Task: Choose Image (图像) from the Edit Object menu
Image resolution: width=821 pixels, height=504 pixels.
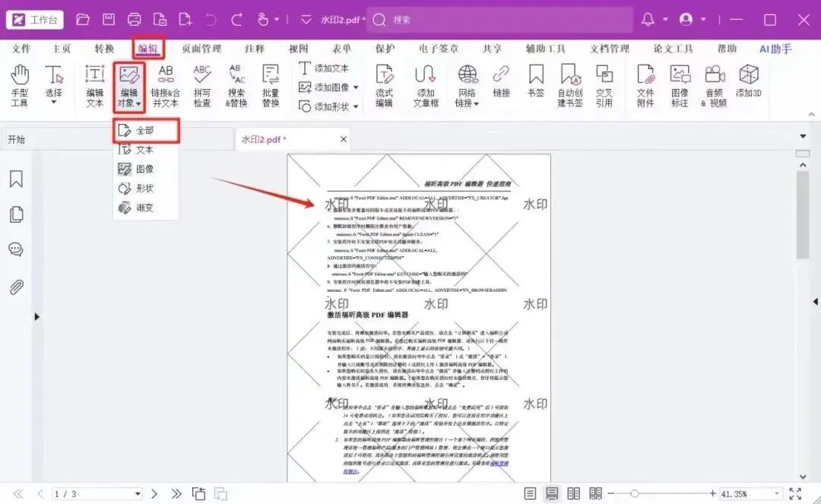Action: click(x=147, y=169)
